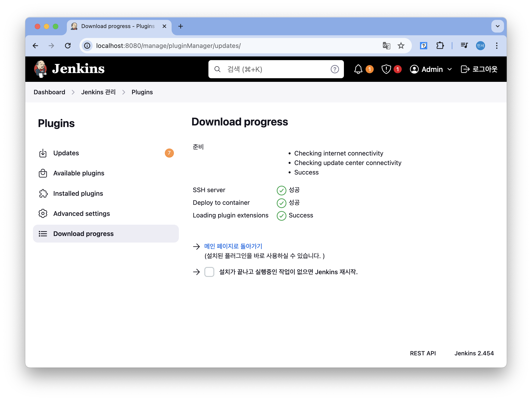The width and height of the screenshot is (532, 401).
Task: Select Installed plugins in sidebar
Action: pyautogui.click(x=78, y=193)
